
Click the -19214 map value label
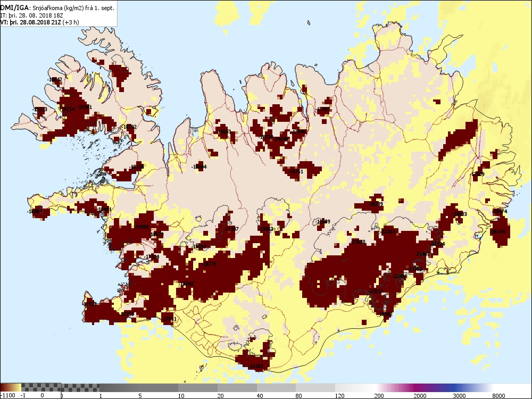click(67, 109)
